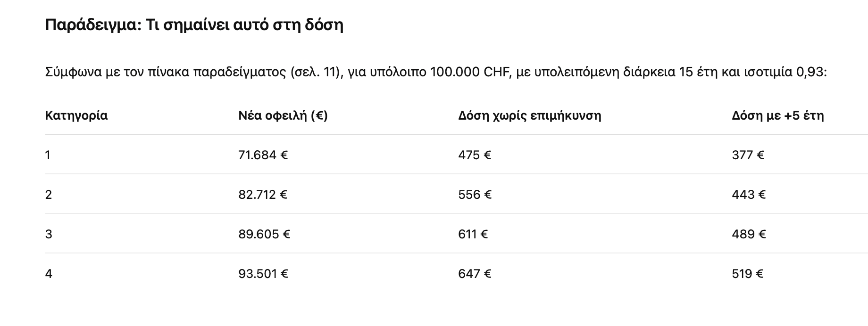Click the "Δόση με +5 έτη" column header
This screenshot has height=326, width=868.
coord(777,115)
